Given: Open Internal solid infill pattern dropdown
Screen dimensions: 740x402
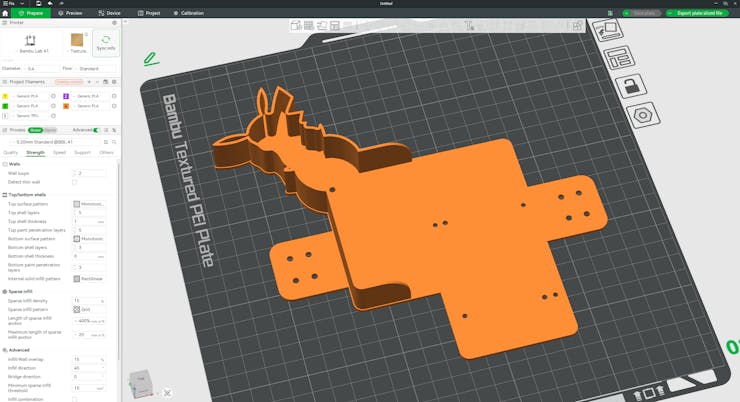Looking at the screenshot, I should pyautogui.click(x=89, y=279).
